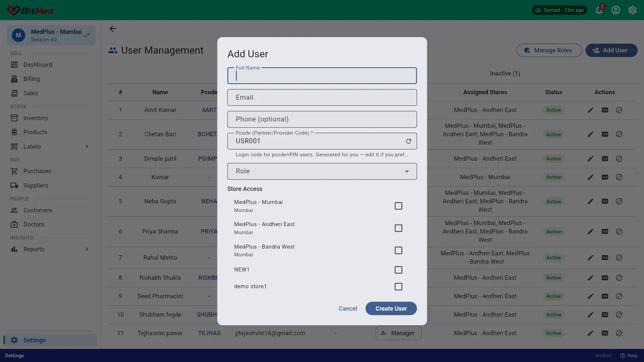The image size is (644, 362).
Task: Expand the Reports submenu
Action: tap(87, 249)
